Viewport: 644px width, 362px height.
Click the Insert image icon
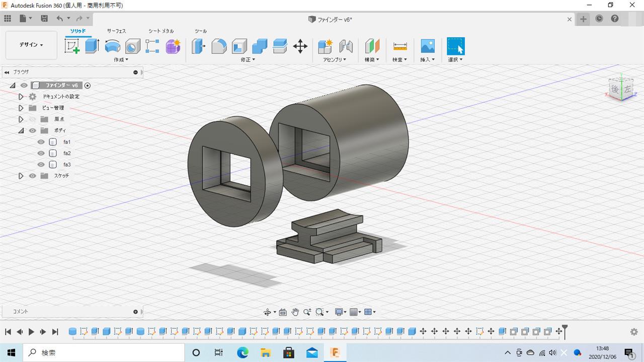(428, 46)
